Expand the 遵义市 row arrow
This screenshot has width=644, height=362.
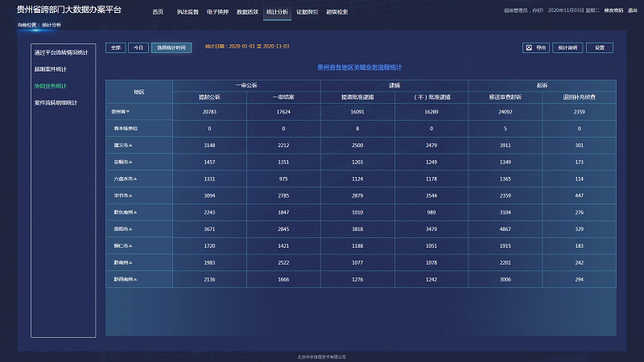pyautogui.click(x=130, y=145)
